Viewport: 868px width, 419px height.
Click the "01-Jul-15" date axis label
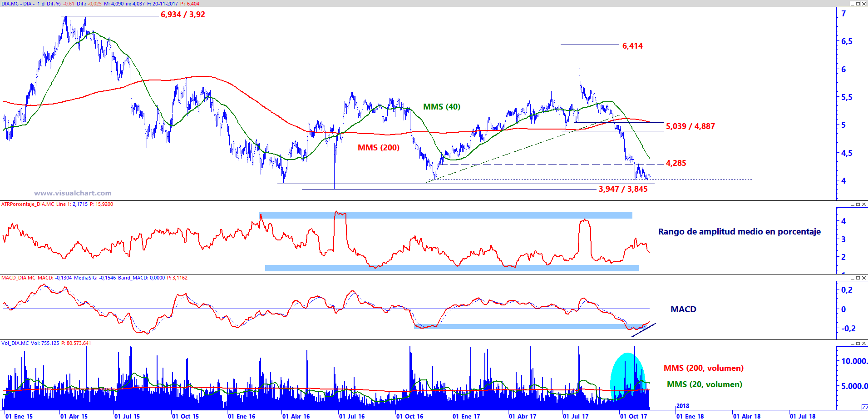tap(127, 416)
